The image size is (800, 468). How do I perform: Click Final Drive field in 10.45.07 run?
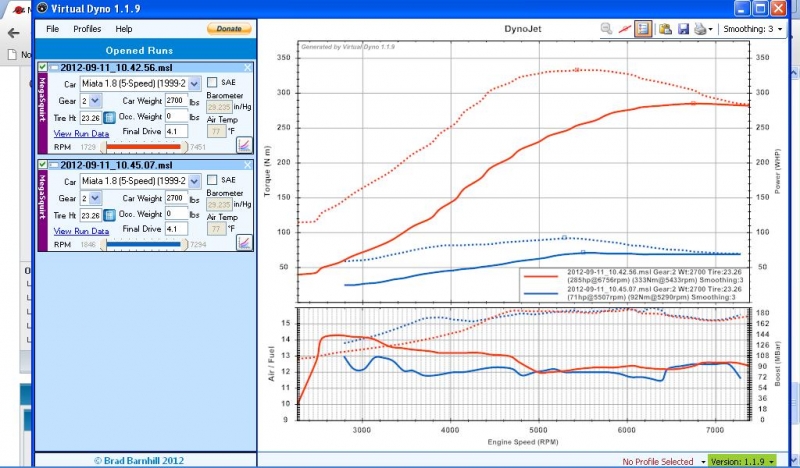(176, 229)
